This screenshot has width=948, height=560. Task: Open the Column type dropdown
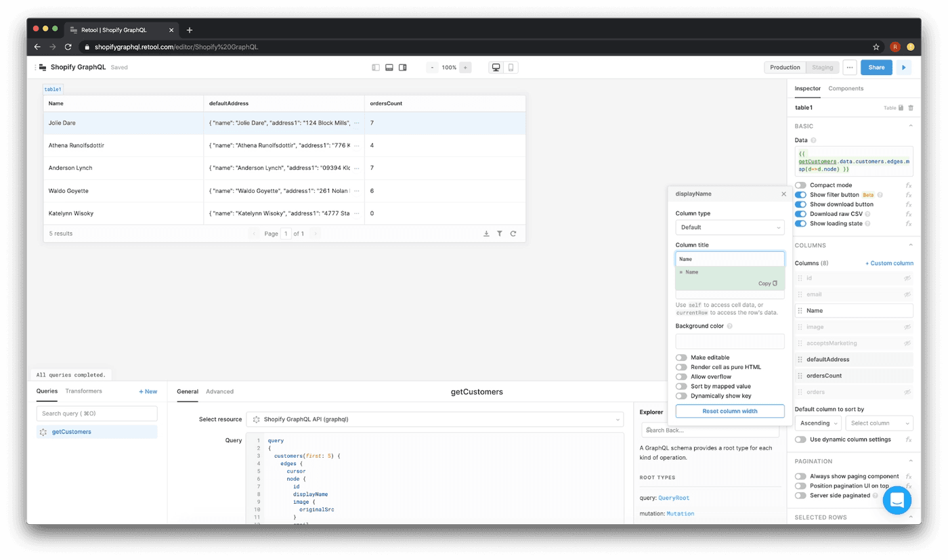[729, 228]
